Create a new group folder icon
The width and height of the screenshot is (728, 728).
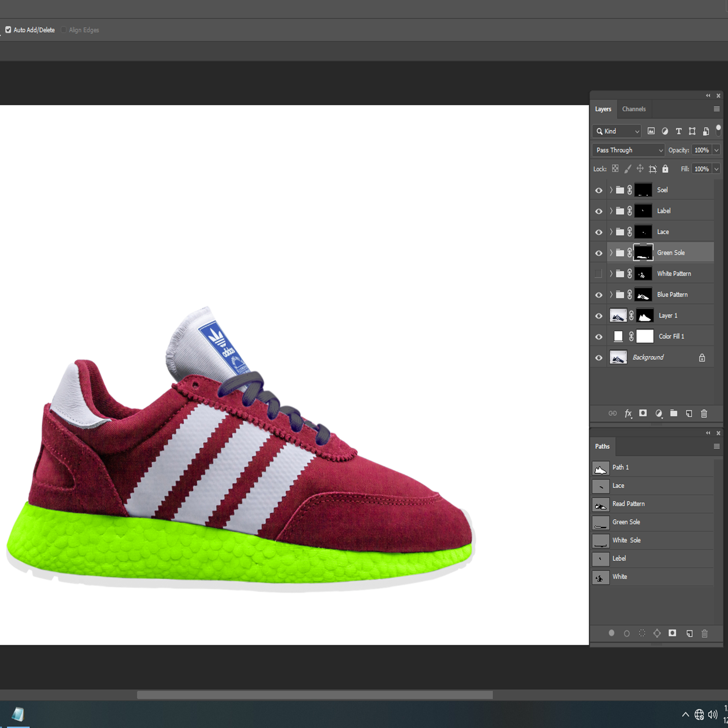coord(673,414)
